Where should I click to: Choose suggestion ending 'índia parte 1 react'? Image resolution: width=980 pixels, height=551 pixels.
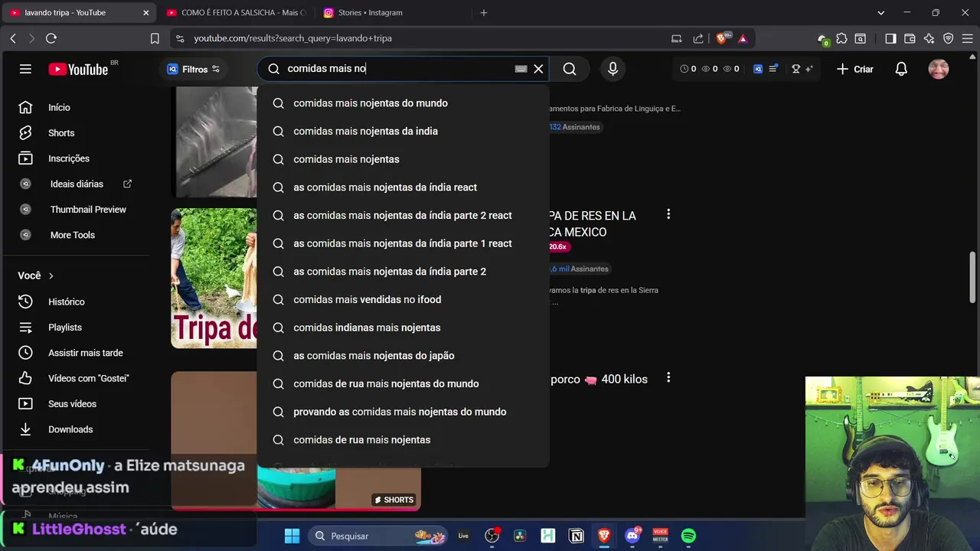(x=403, y=243)
